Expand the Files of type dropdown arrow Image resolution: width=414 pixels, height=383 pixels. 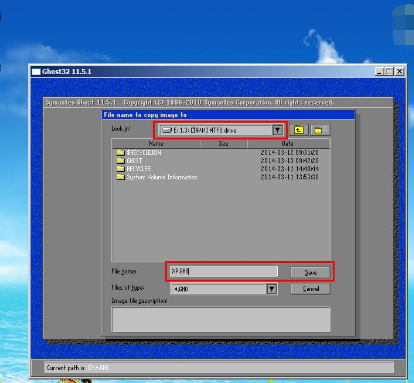click(272, 289)
